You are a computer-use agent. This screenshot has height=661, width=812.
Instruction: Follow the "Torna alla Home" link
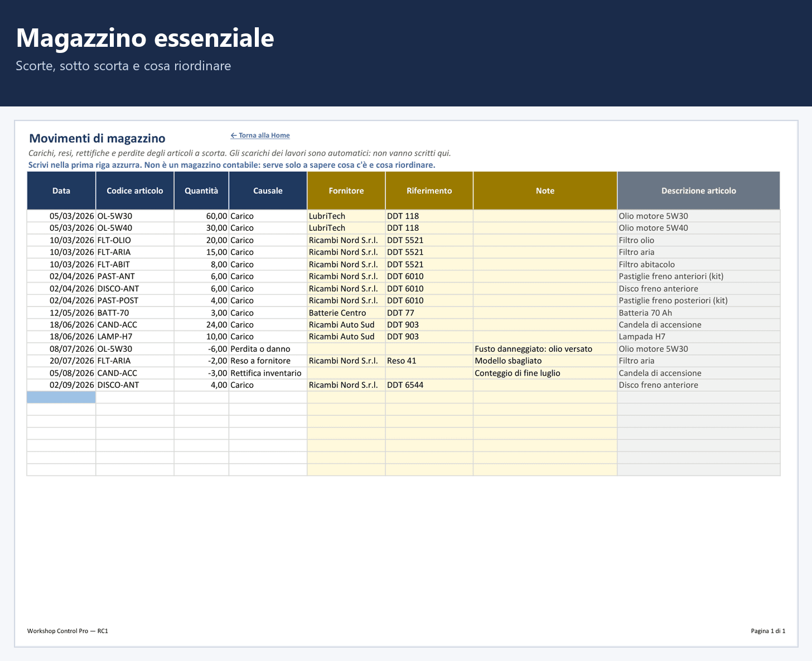(260, 135)
